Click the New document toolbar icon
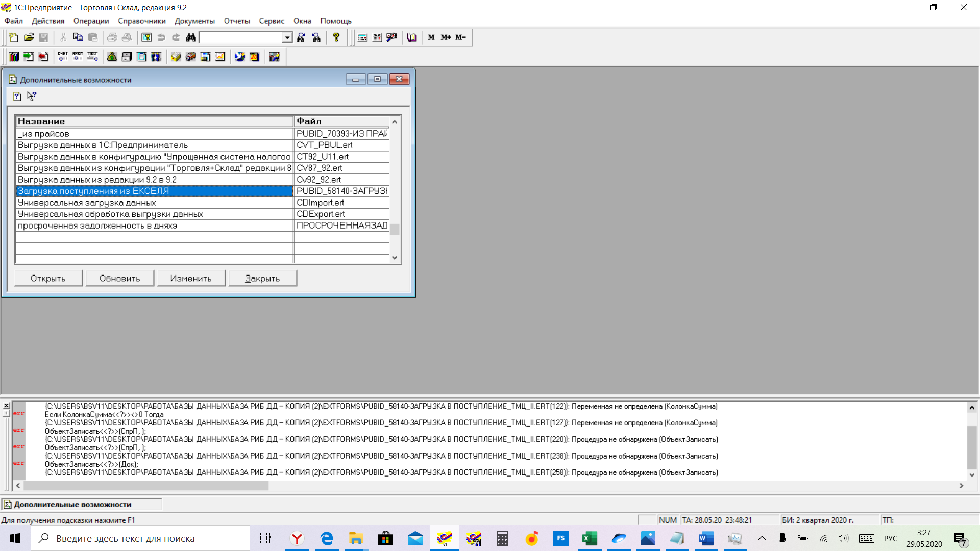The image size is (980, 551). pos(14,37)
